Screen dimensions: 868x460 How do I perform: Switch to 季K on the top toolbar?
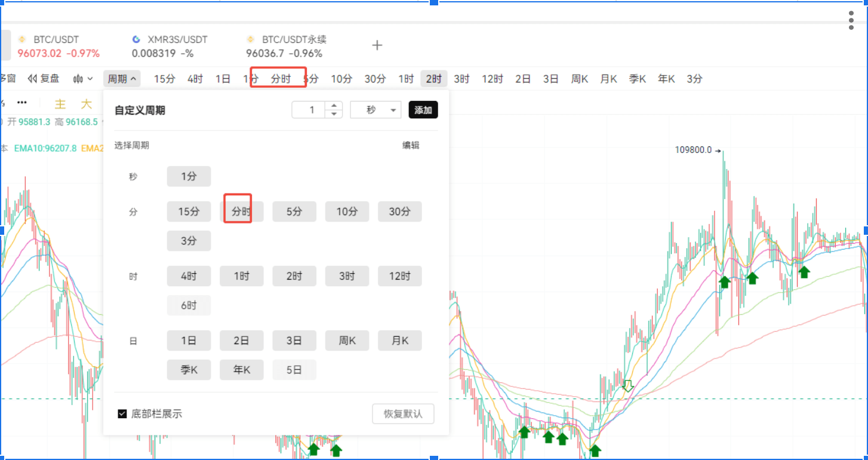(x=637, y=78)
